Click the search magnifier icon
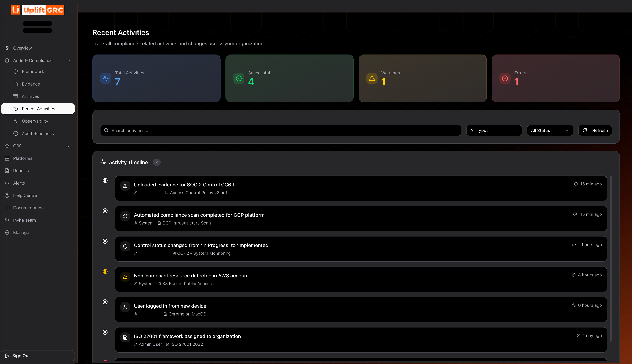This screenshot has width=632, height=364. coord(106,131)
